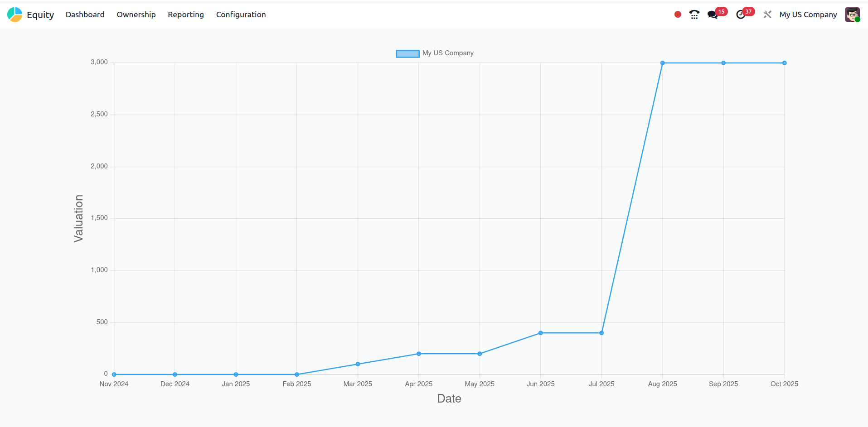Screen dimensions: 868x427
Task: Open the VoIP phone dialer icon
Action: pos(694,14)
